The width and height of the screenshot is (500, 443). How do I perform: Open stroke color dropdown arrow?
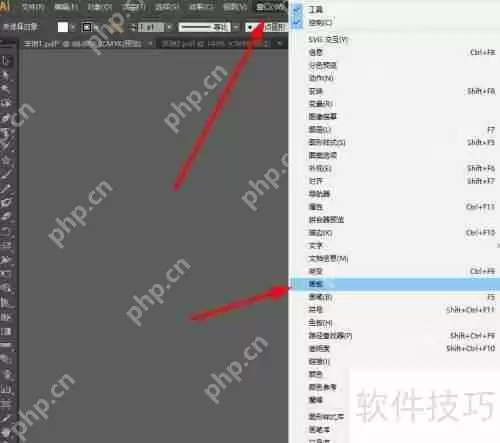(x=96, y=27)
